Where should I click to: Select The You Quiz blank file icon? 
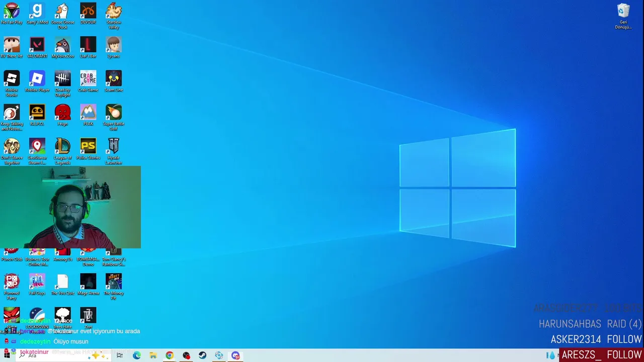(62, 285)
